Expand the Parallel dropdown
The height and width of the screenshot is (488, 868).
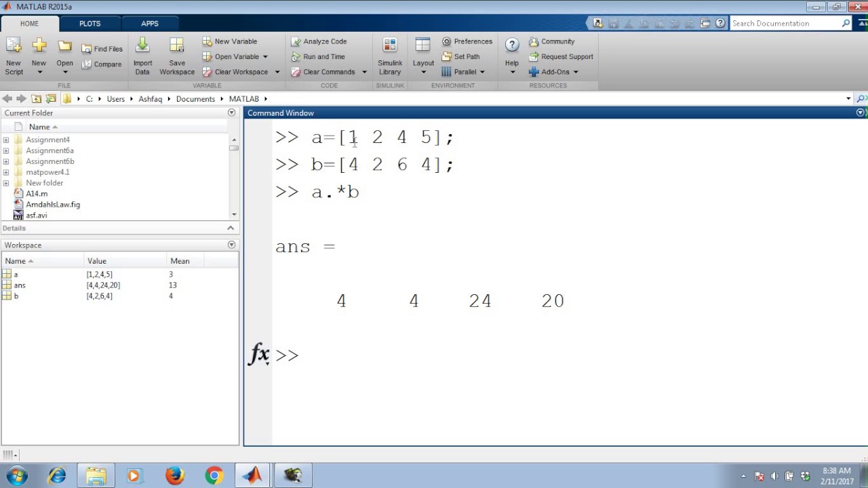pyautogui.click(x=482, y=72)
